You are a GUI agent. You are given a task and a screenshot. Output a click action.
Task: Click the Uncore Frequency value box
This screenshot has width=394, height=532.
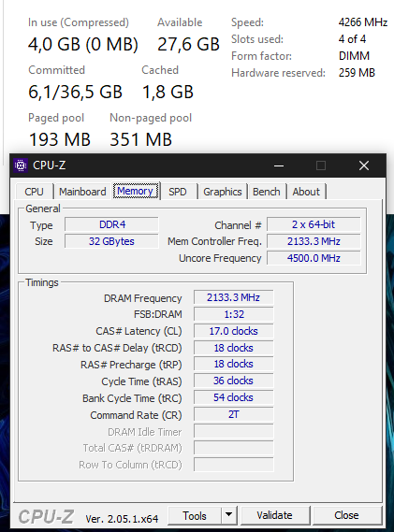coord(314,258)
